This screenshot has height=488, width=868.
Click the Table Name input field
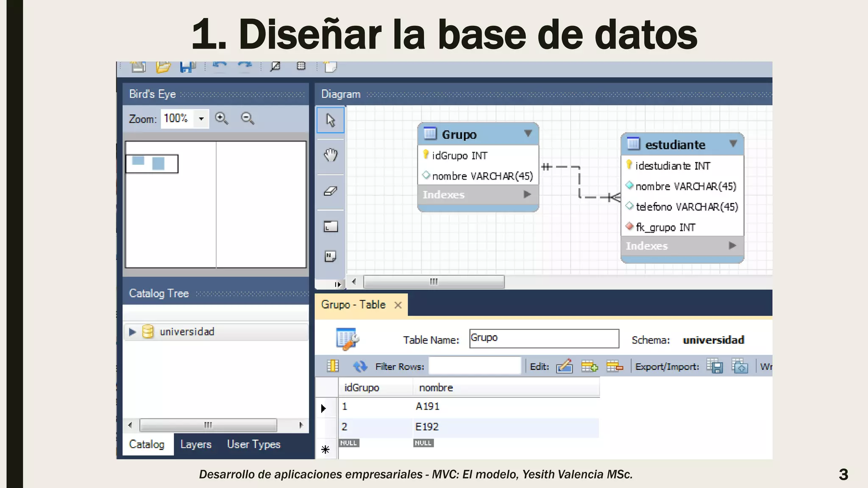[x=544, y=338]
